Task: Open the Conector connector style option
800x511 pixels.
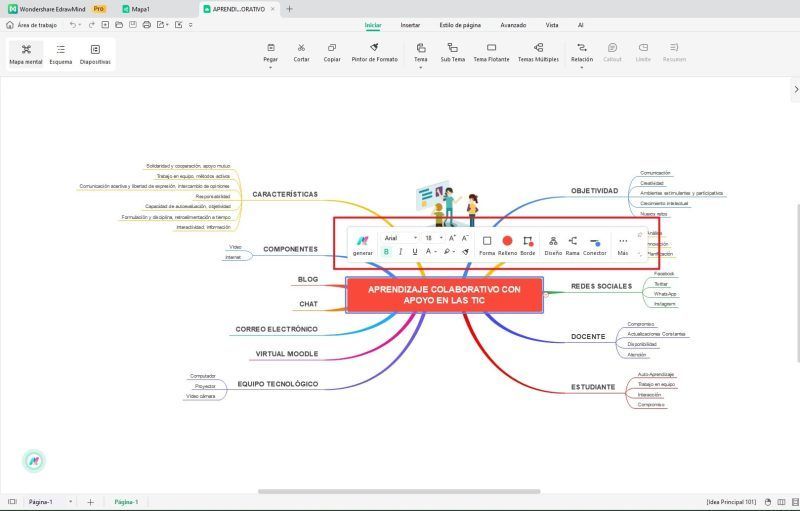Action: coord(594,244)
